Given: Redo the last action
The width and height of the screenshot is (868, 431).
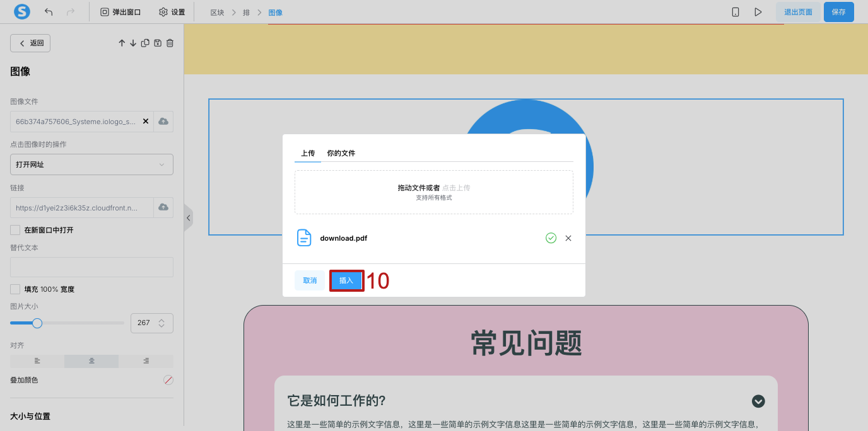Looking at the screenshot, I should [71, 12].
